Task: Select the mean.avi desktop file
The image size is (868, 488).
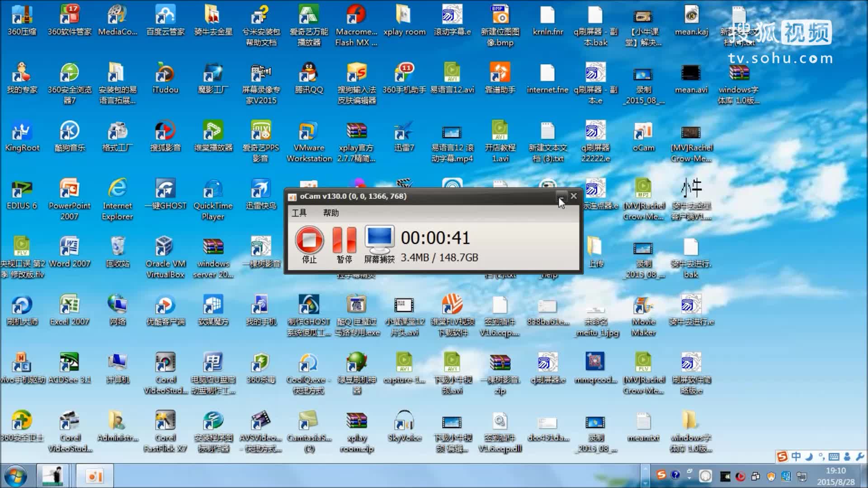Action: [x=691, y=78]
